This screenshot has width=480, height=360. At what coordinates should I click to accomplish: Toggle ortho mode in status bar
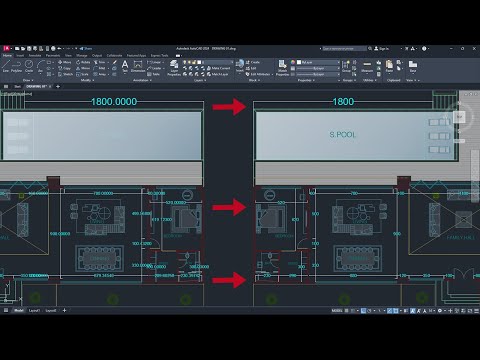pos(363,311)
